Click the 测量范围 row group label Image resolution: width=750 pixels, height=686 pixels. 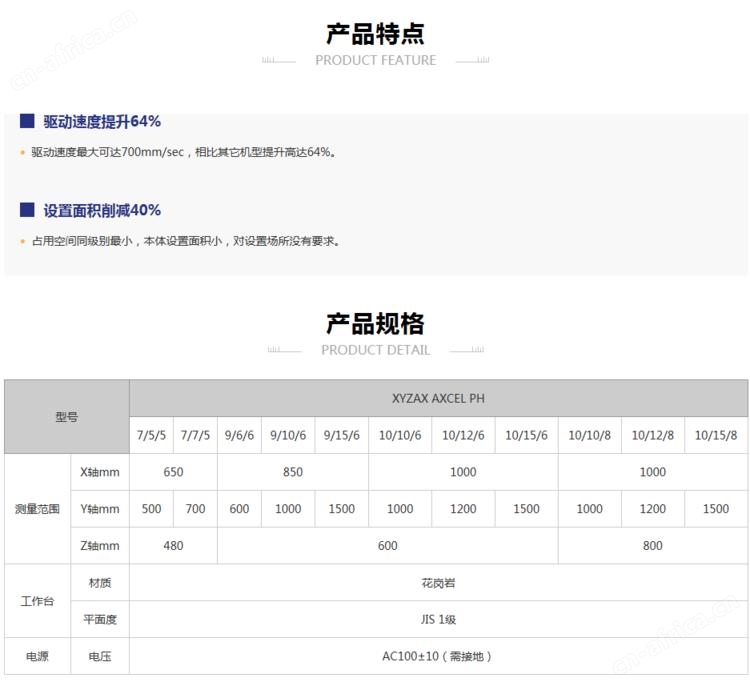(x=37, y=509)
